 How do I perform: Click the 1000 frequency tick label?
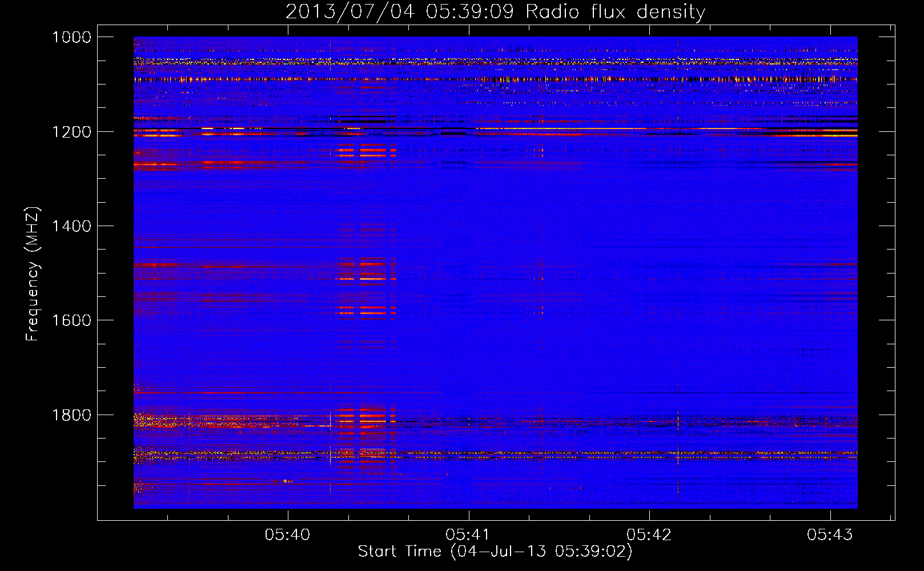click(72, 37)
